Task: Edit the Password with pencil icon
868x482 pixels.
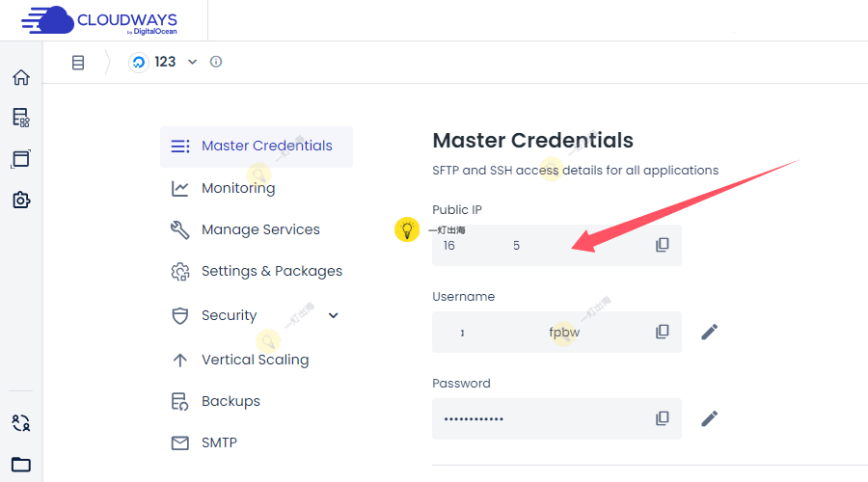Action: pyautogui.click(x=709, y=418)
